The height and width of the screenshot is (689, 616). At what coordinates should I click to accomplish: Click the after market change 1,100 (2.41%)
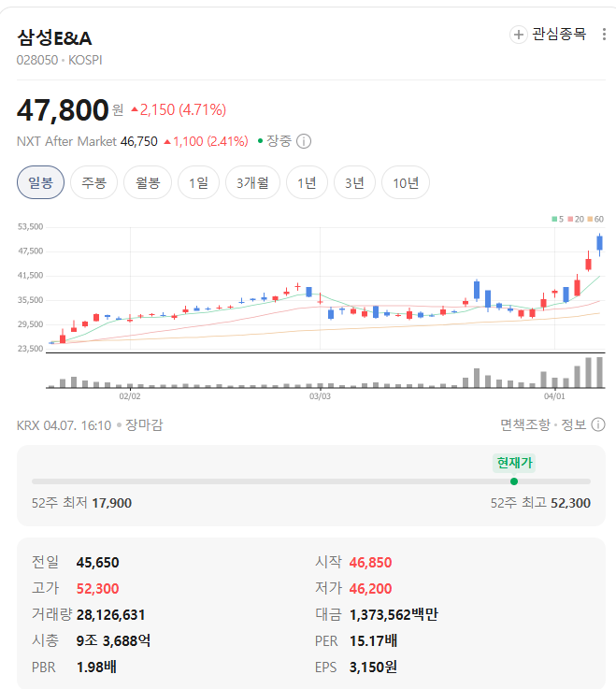(206, 141)
